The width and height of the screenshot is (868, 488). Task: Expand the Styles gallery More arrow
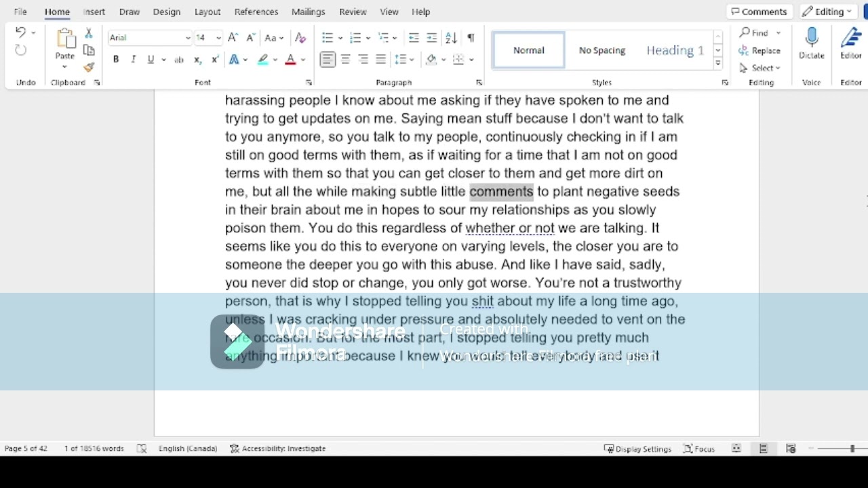click(x=717, y=64)
